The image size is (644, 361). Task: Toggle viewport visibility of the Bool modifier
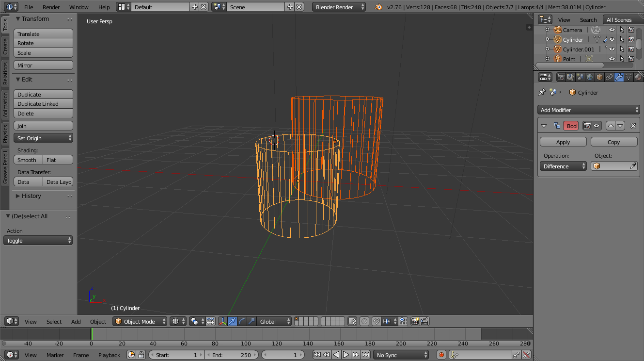click(x=597, y=125)
